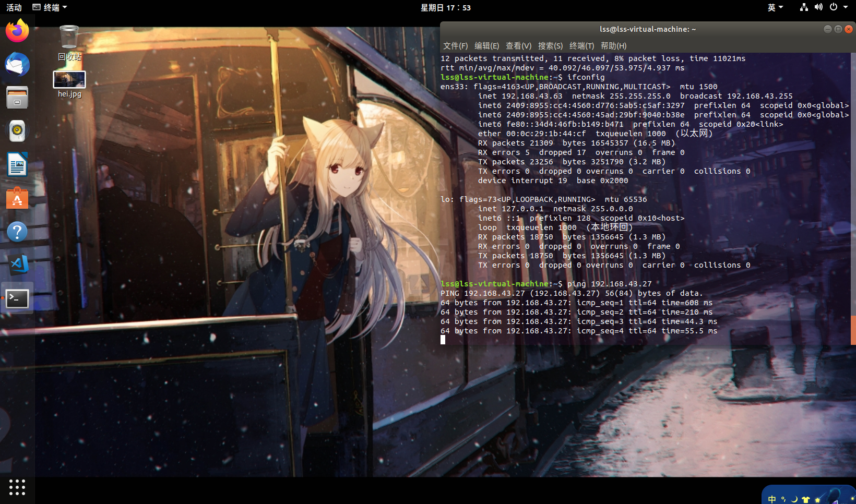The height and width of the screenshot is (504, 856).
Task: Maximize the terminal window
Action: point(838,29)
